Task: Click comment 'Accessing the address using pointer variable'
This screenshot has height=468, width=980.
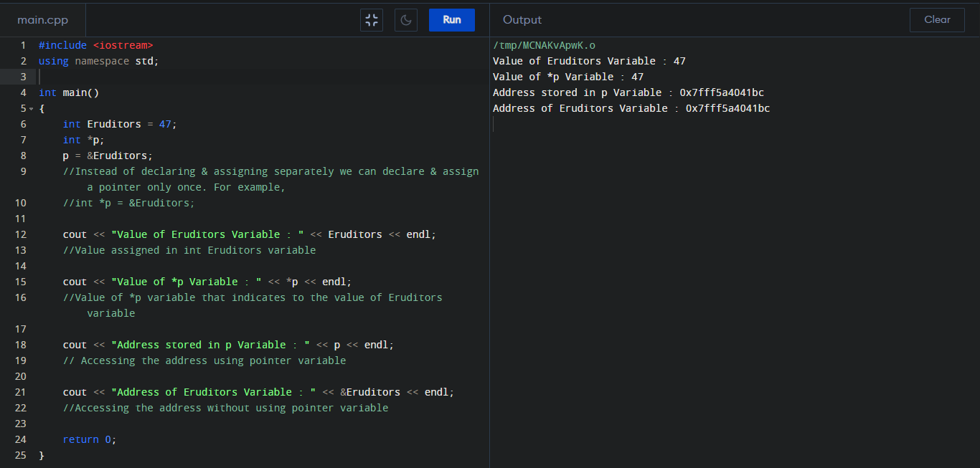Action: [x=204, y=360]
